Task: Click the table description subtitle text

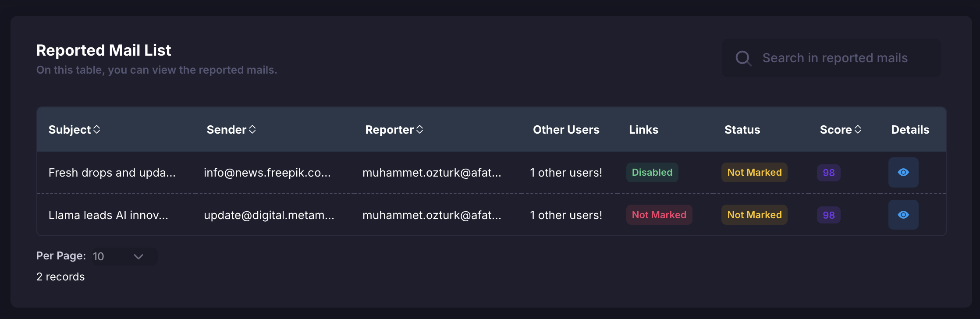Action: click(156, 70)
